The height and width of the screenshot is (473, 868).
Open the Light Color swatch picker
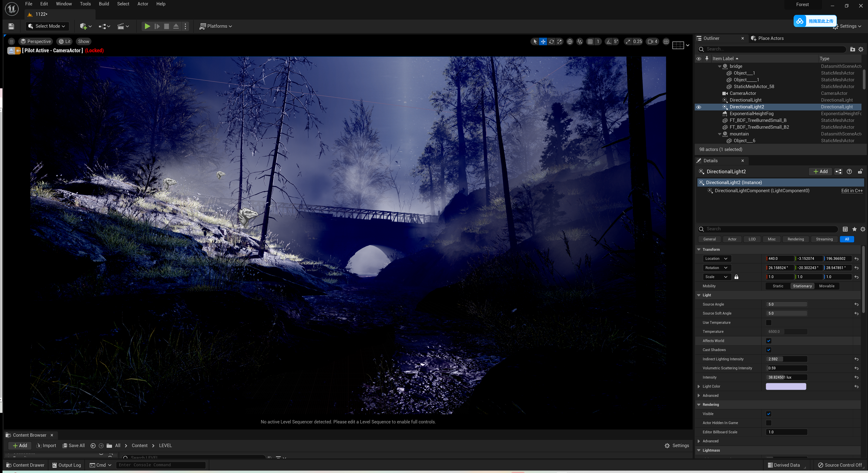tap(786, 386)
